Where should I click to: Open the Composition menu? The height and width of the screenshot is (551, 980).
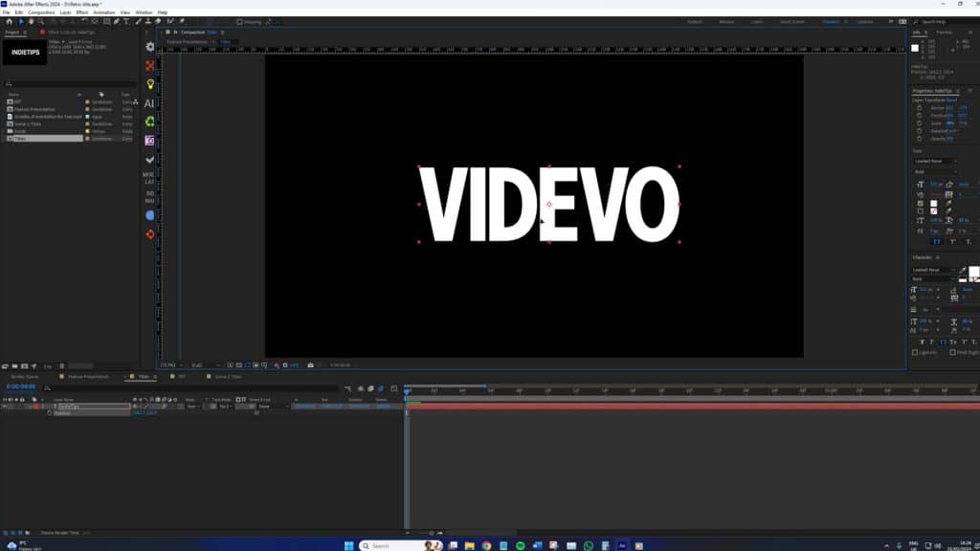(41, 12)
